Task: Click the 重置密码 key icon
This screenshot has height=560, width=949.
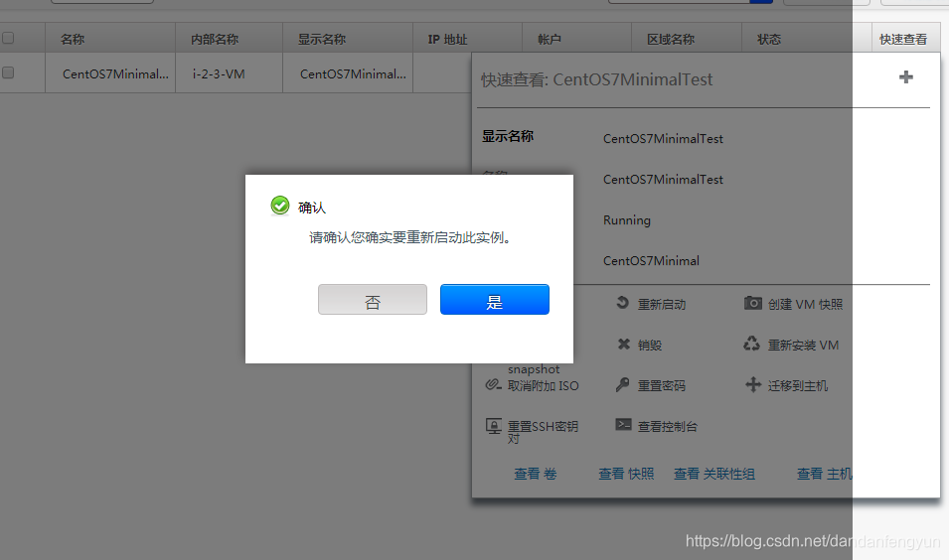Action: pos(623,384)
